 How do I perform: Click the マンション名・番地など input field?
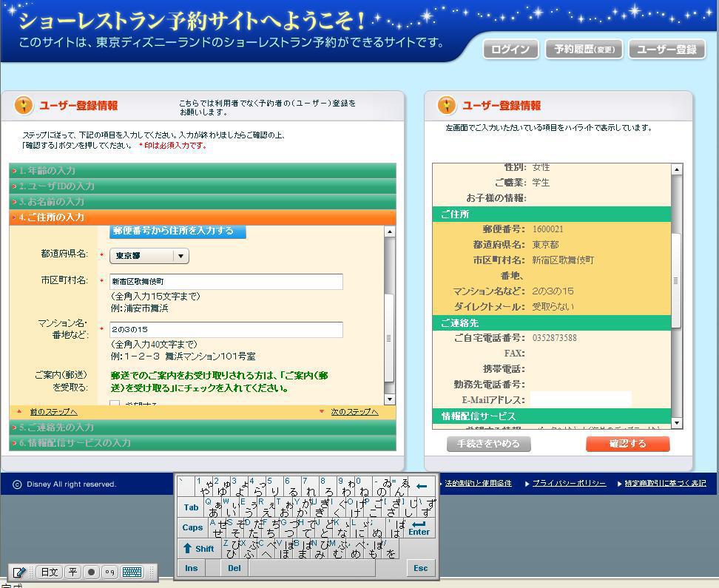pyautogui.click(x=226, y=330)
